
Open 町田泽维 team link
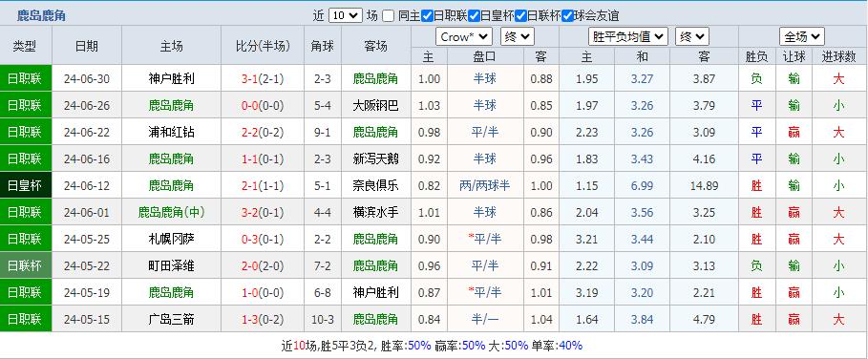[x=172, y=265]
